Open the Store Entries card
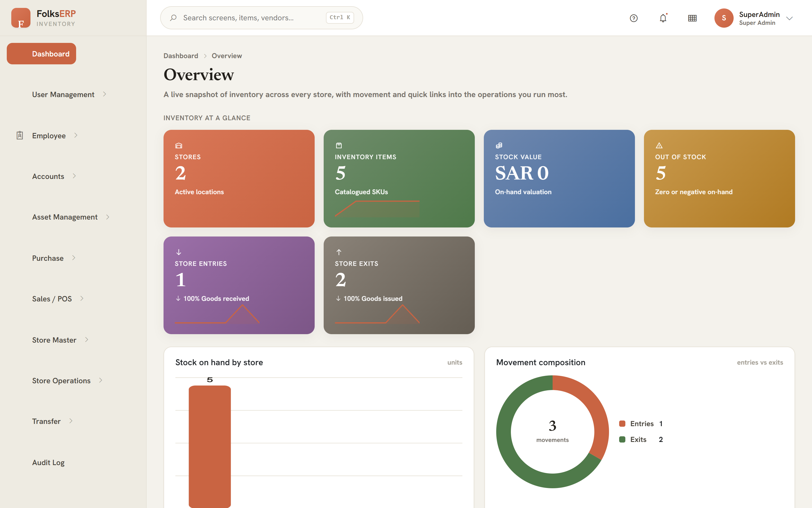 239,285
